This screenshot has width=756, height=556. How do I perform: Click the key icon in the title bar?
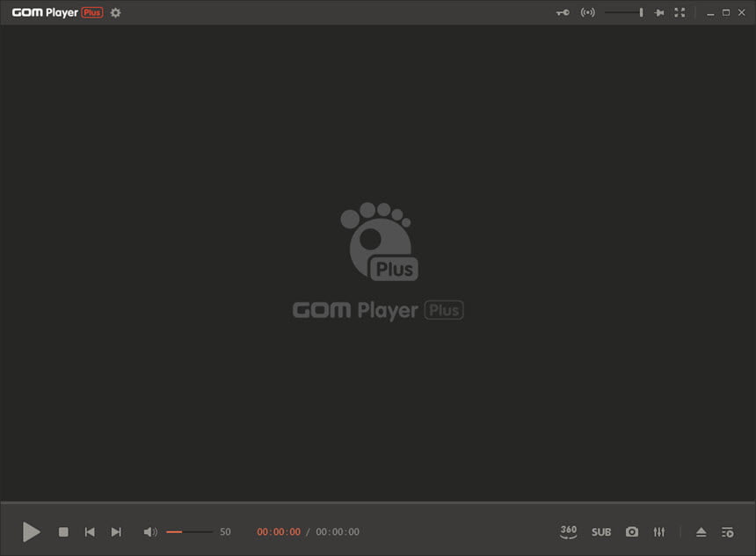pyautogui.click(x=562, y=12)
